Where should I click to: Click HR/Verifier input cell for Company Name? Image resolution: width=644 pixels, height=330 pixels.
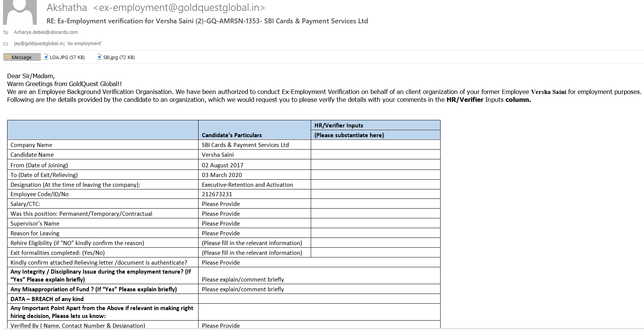pos(376,145)
